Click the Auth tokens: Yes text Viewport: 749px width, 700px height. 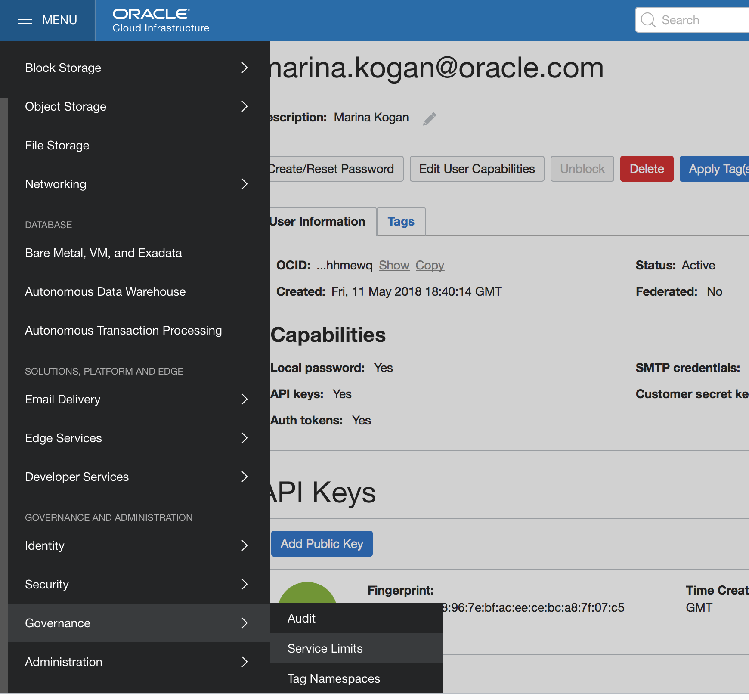[321, 420]
